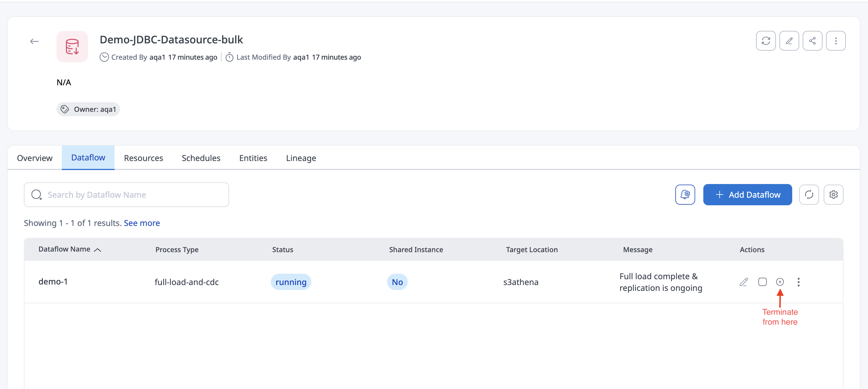Click the See more link
Screen dimensions: 868x389
[142, 223]
